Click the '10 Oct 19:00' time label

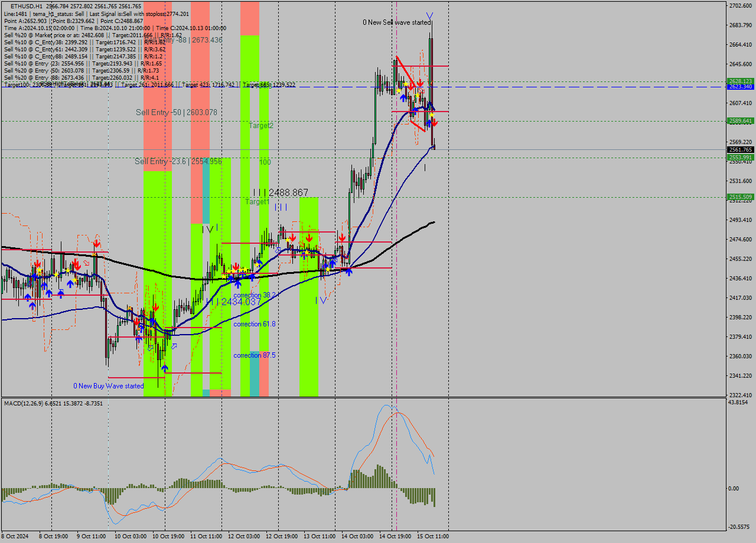[x=167, y=537]
